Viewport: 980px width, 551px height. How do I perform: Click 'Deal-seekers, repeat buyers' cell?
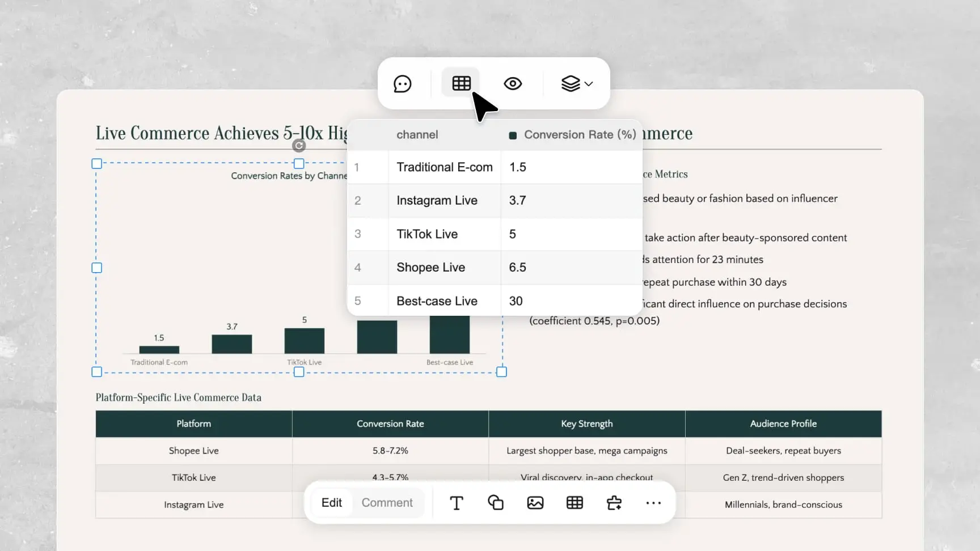tap(784, 451)
